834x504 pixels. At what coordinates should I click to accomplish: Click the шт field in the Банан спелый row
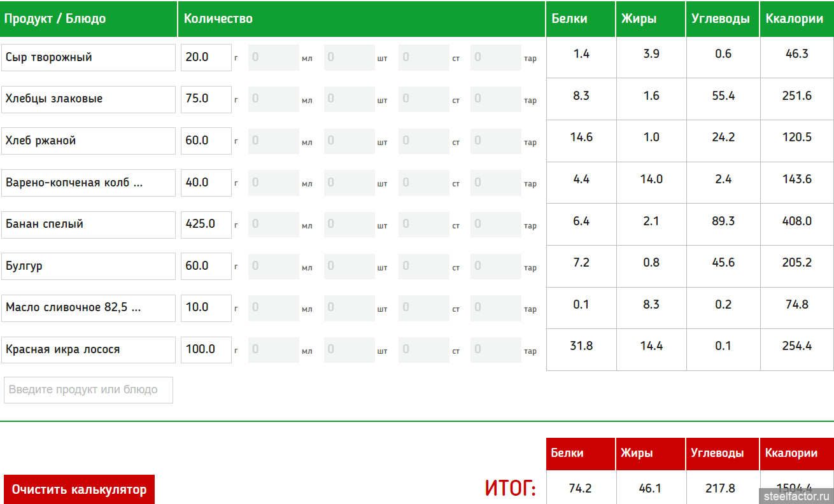click(349, 225)
